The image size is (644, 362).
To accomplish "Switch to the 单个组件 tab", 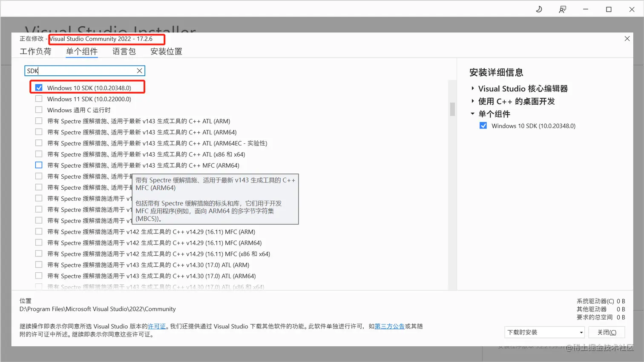I will [x=82, y=51].
